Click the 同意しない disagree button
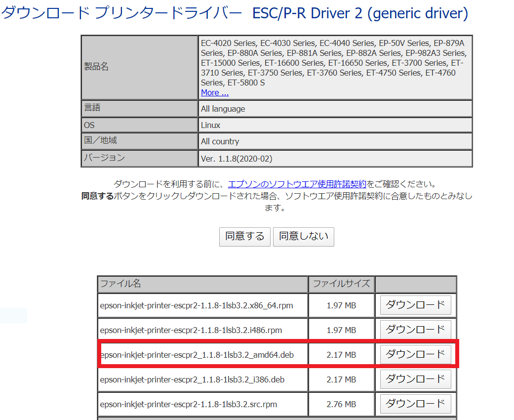Screen dimensions: 514x420 tap(304, 237)
